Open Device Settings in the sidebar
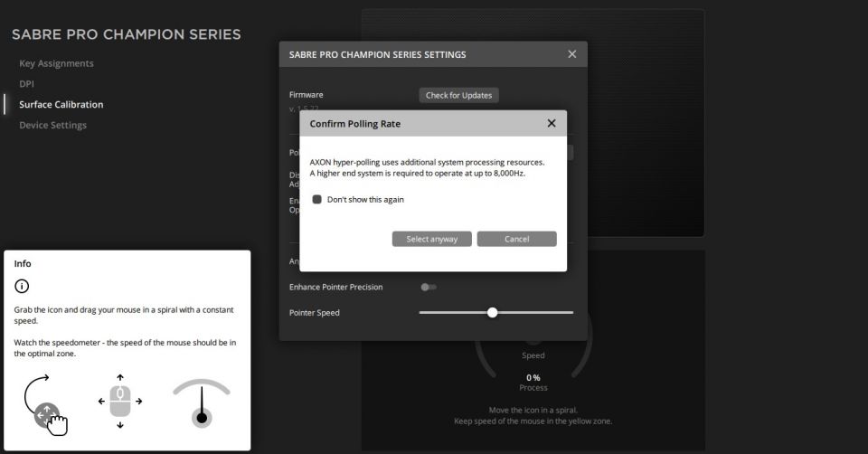The height and width of the screenshot is (454, 868). (52, 125)
